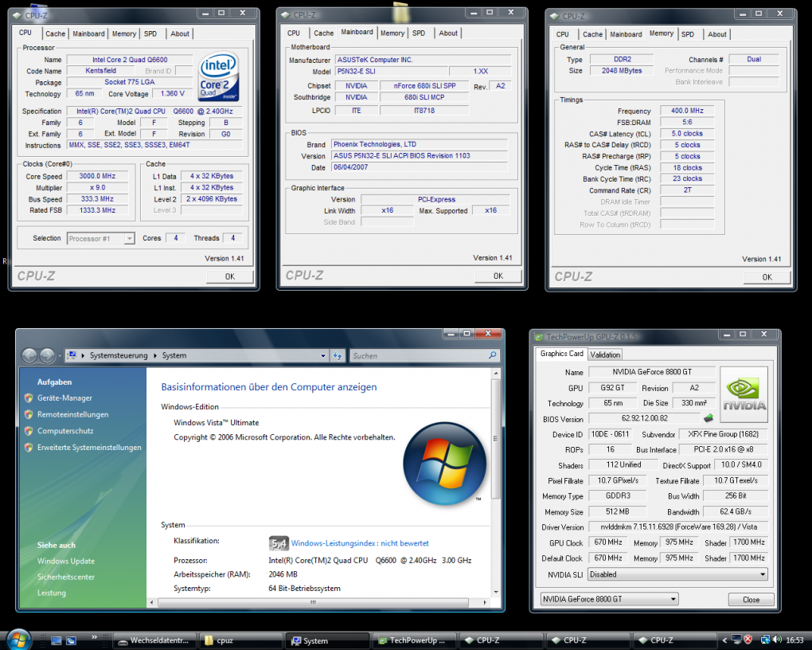The image size is (812, 650).
Task: Click the TechPowerUp taskbar button
Action: click(x=415, y=640)
